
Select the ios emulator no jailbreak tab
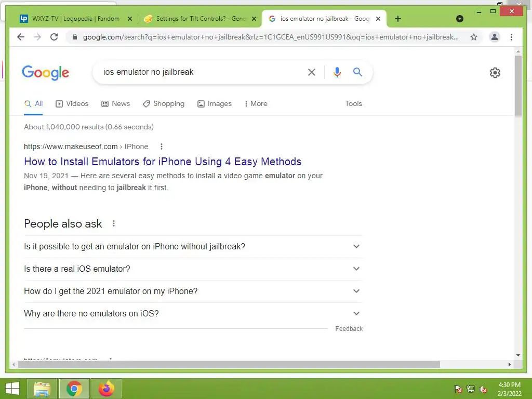click(x=325, y=19)
